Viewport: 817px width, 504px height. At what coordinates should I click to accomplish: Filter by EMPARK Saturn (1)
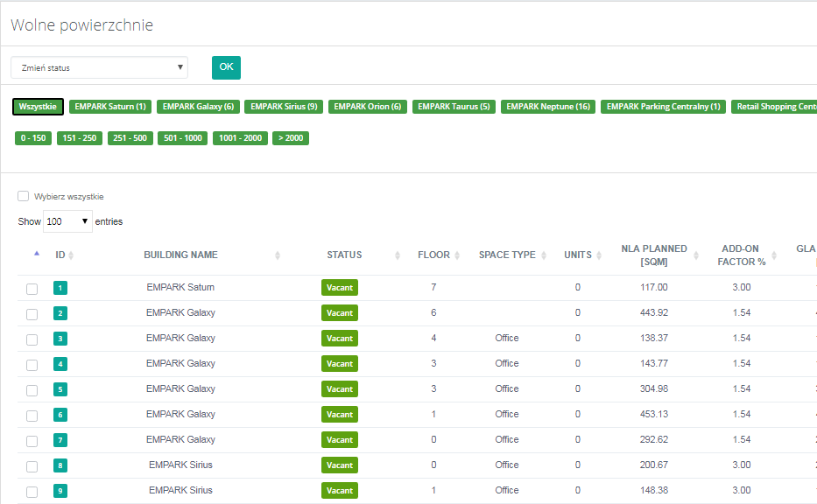[110, 107]
